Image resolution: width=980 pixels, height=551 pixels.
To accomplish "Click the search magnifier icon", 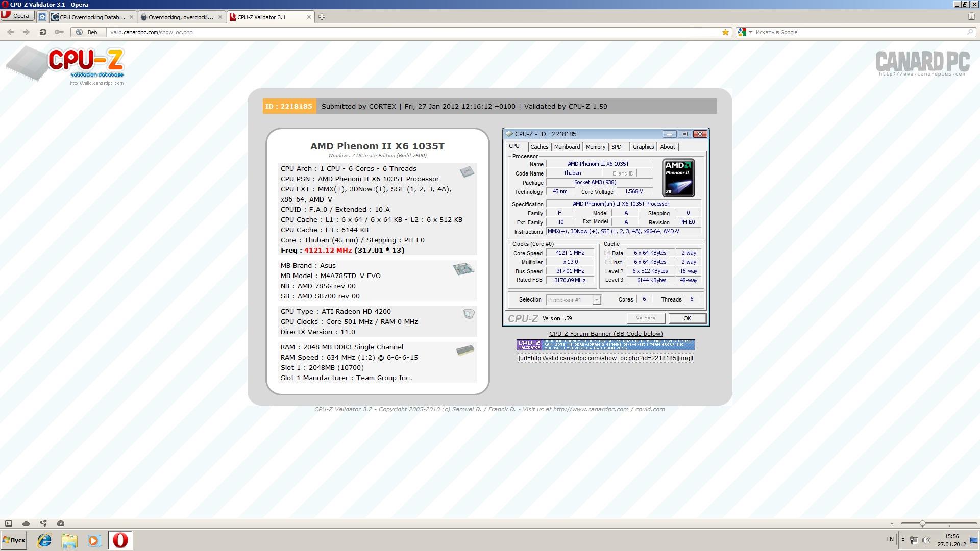I will coord(970,32).
